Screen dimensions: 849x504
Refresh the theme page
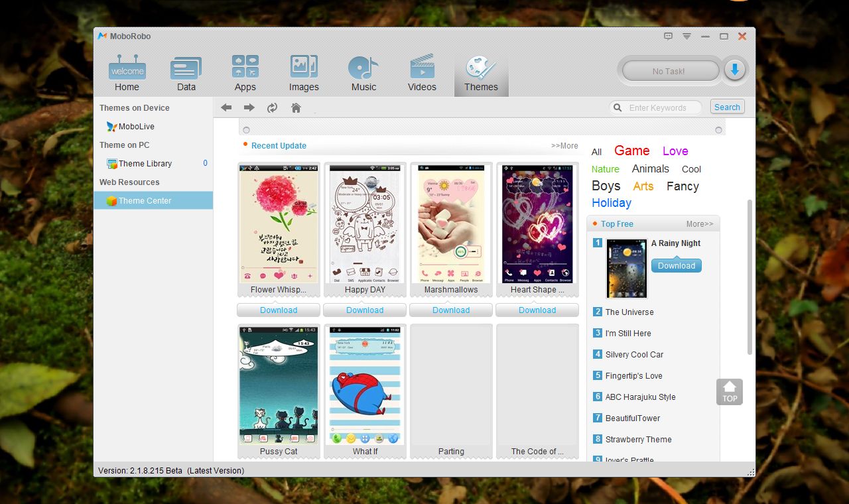[272, 107]
